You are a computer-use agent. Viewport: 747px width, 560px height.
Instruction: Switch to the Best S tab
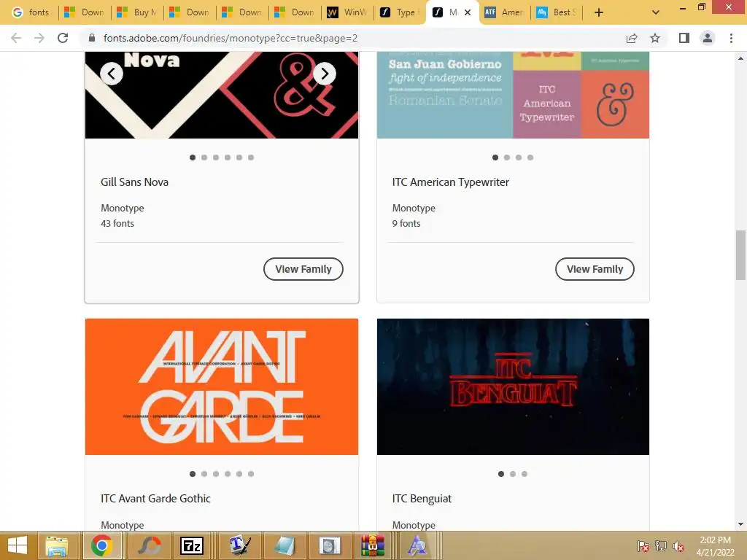(x=557, y=12)
